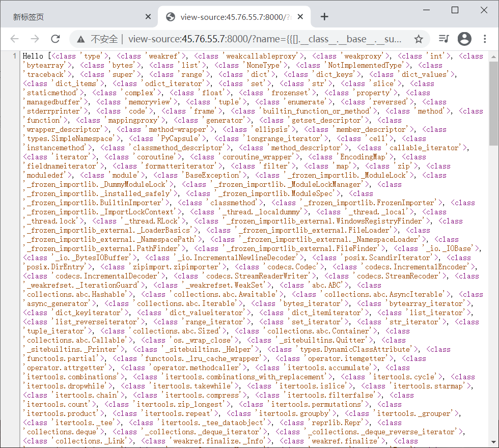Click the vertical scrollbar thumb
The image size is (499, 448).
(493, 103)
